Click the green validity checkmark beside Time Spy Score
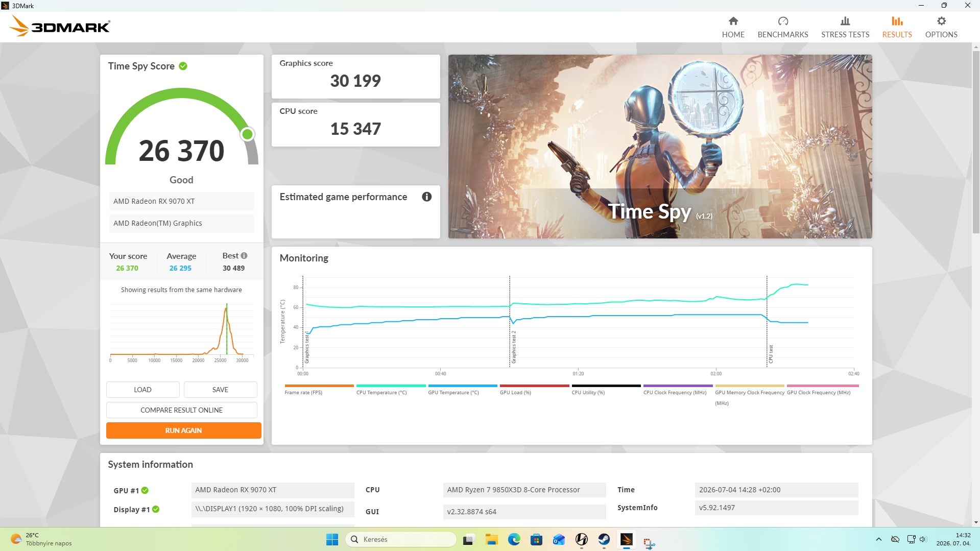980x551 pixels. click(183, 66)
